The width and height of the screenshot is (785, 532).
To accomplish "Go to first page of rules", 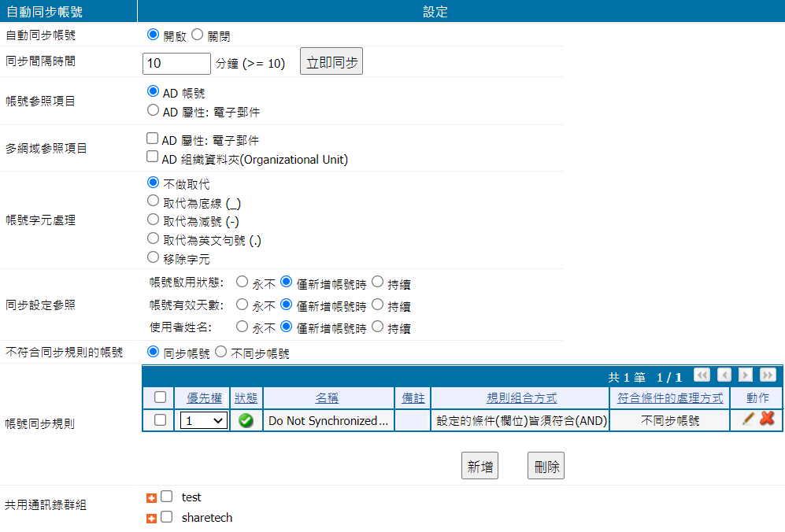I will (702, 375).
